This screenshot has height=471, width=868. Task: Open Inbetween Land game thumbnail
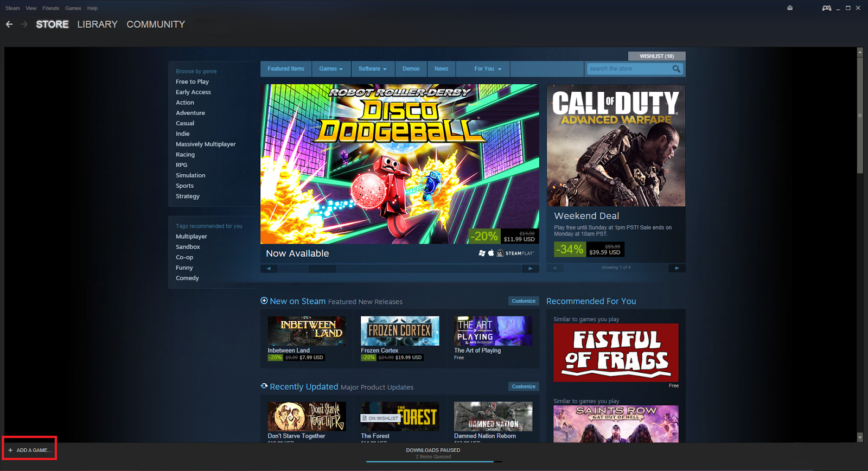click(307, 331)
